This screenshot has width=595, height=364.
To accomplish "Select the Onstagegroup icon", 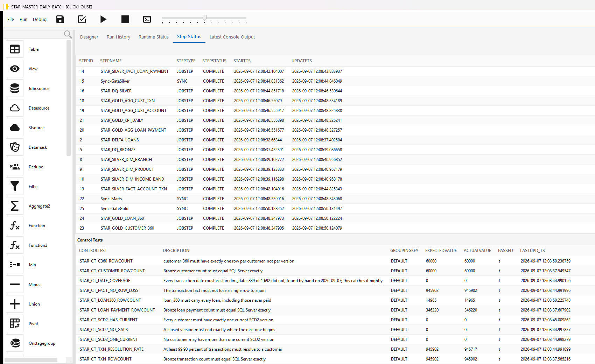I will pos(15,343).
